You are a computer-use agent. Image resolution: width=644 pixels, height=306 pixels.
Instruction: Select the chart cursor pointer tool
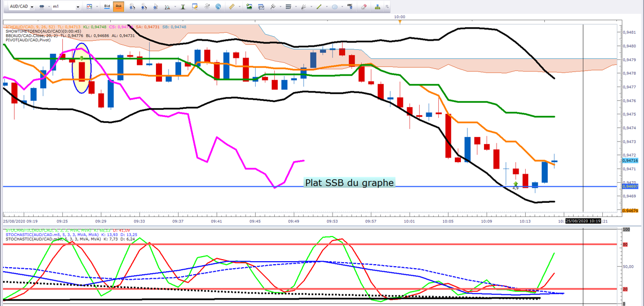point(155,7)
